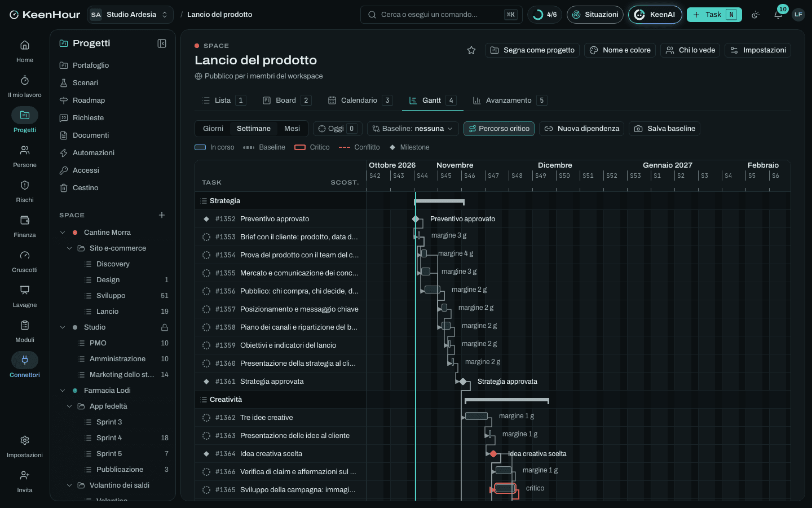Switch to Lista tab
This screenshot has width=812, height=508.
223,100
